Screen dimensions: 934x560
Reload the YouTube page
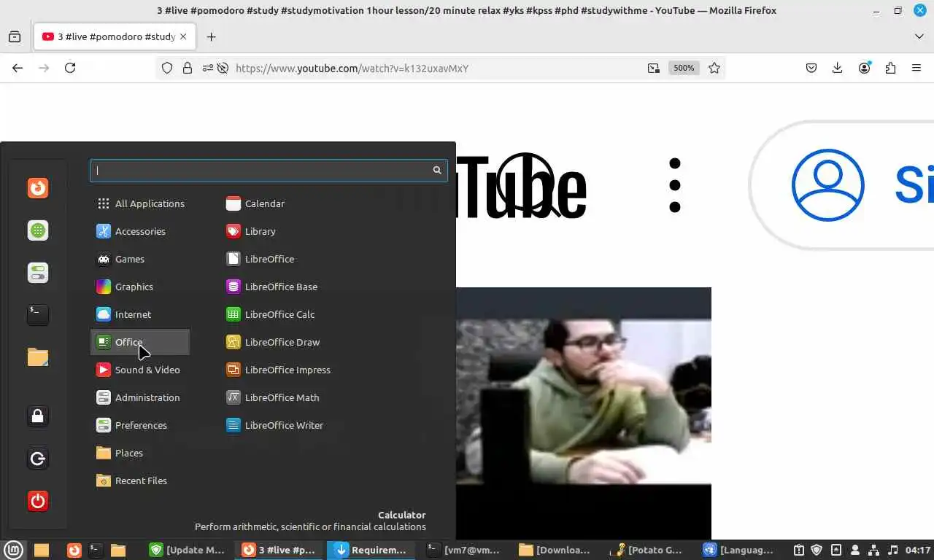pyautogui.click(x=70, y=68)
